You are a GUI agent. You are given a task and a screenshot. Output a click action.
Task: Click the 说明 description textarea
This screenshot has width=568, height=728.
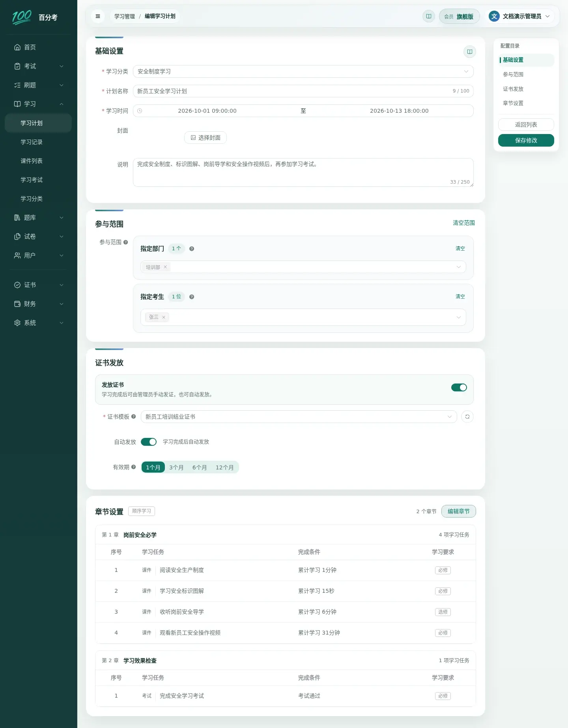click(x=303, y=172)
